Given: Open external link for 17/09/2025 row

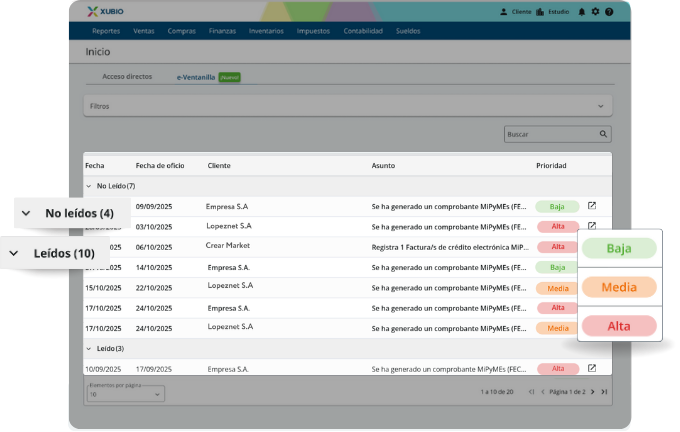Looking at the screenshot, I should click(592, 368).
